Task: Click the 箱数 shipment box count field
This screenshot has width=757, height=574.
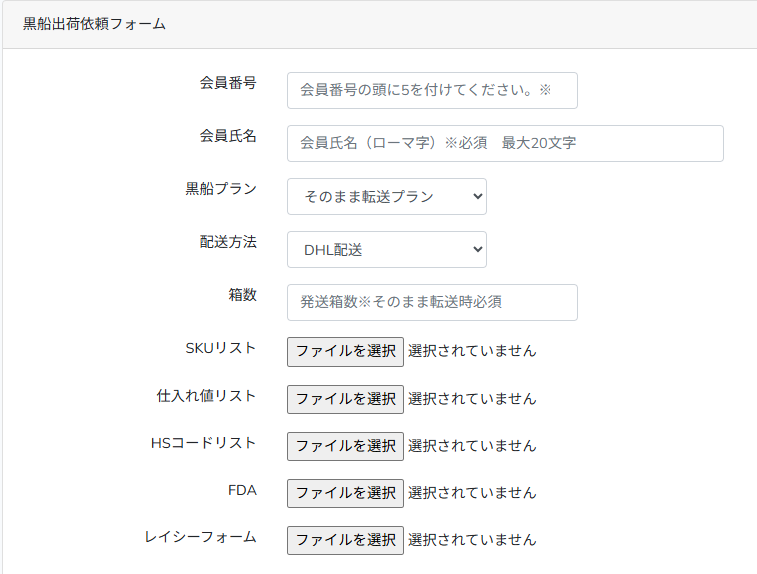Action: pos(431,302)
